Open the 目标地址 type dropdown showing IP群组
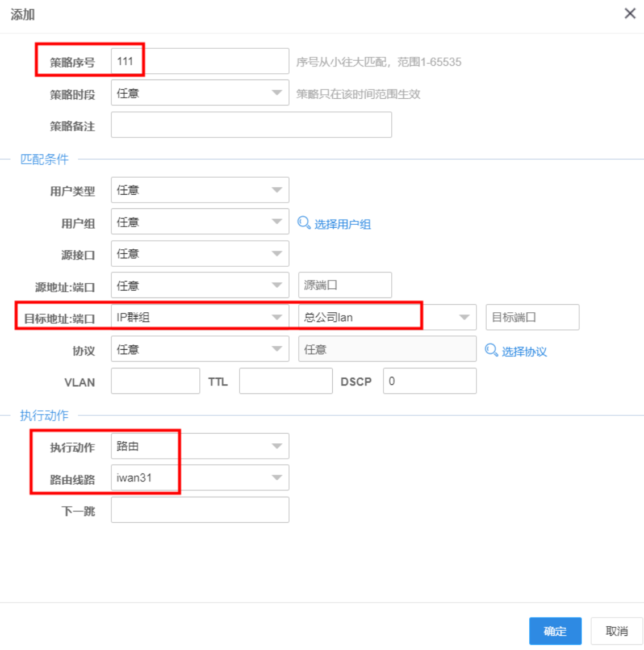The height and width of the screenshot is (650, 644). (200, 317)
